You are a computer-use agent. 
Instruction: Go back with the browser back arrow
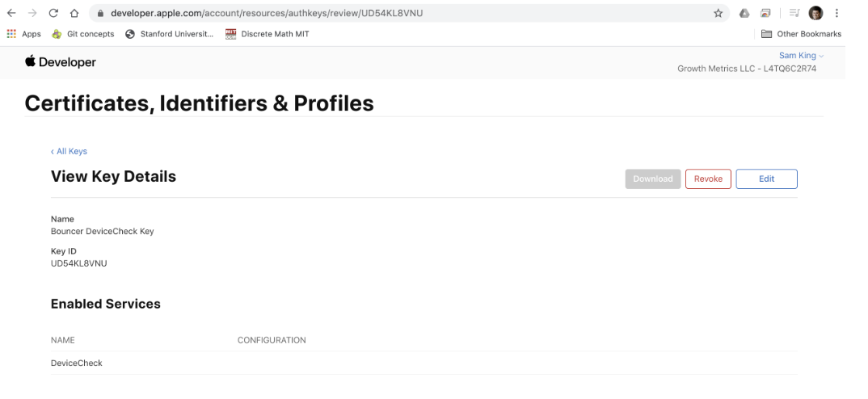[11, 13]
